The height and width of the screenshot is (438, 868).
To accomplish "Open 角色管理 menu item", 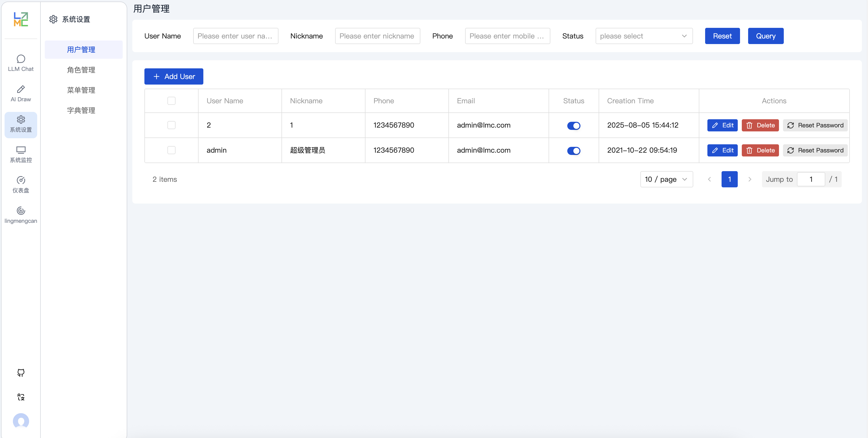I will (x=83, y=70).
